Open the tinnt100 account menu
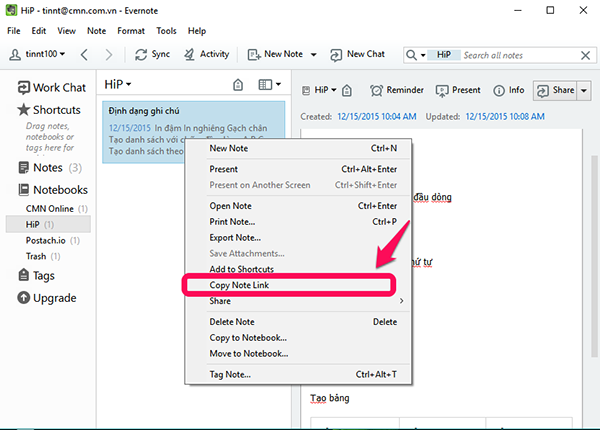Screen dimensions: 600x430 click(x=37, y=54)
